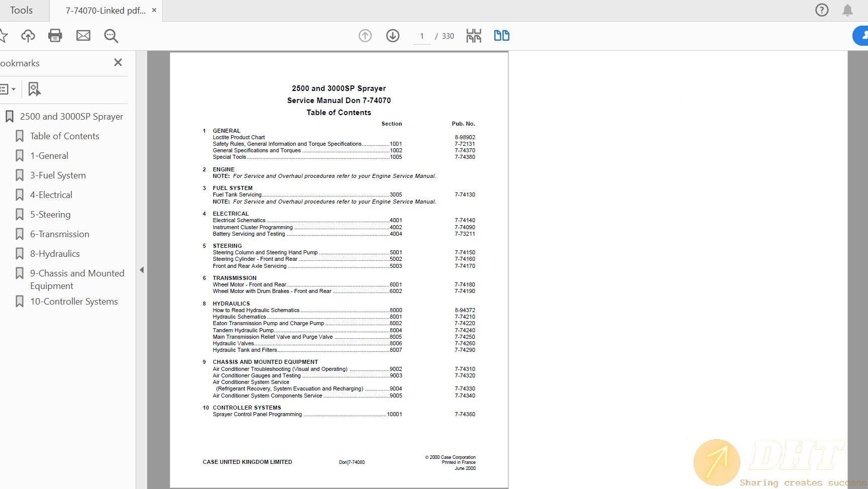Open bookmarks options dropdown menu
The width and height of the screenshot is (868, 489).
[x=8, y=89]
